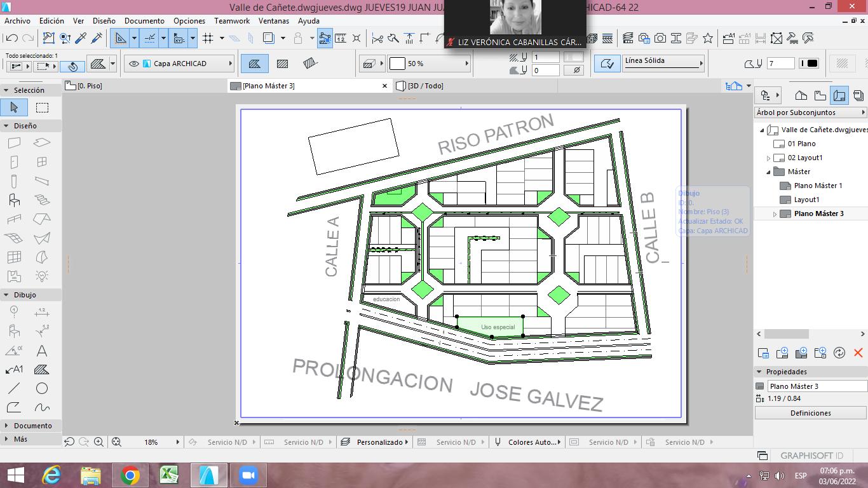The height and width of the screenshot is (488, 868).
Task: Select the Beam tool
Action: point(42,181)
